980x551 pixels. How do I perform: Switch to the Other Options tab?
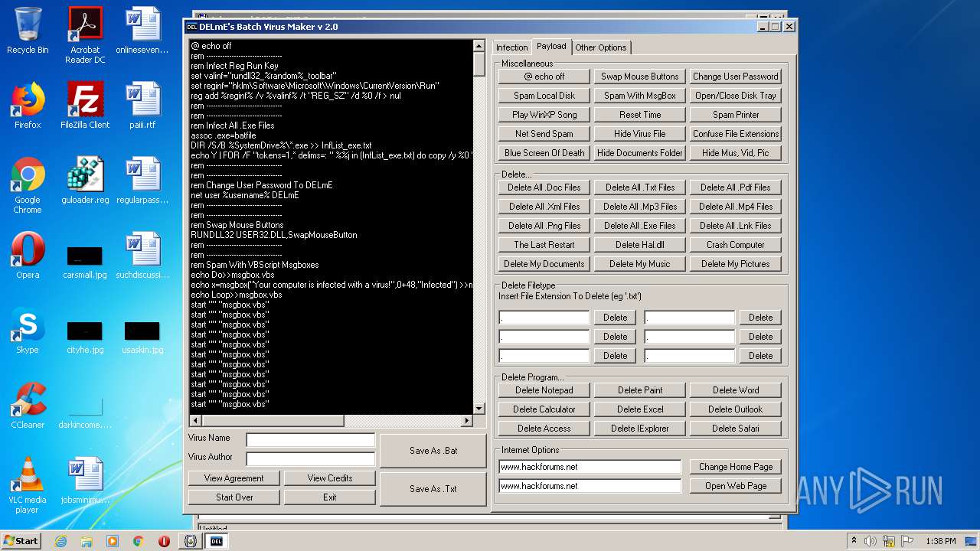[x=601, y=47]
